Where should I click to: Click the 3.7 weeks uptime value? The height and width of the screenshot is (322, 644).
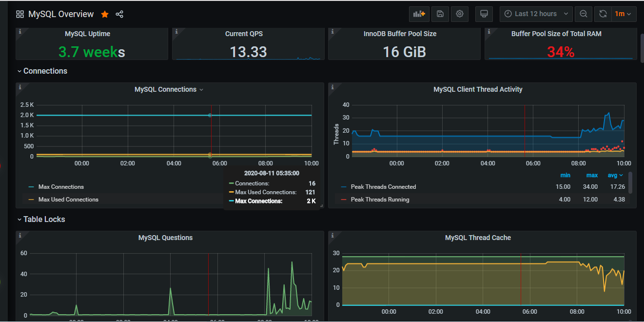[x=92, y=52]
